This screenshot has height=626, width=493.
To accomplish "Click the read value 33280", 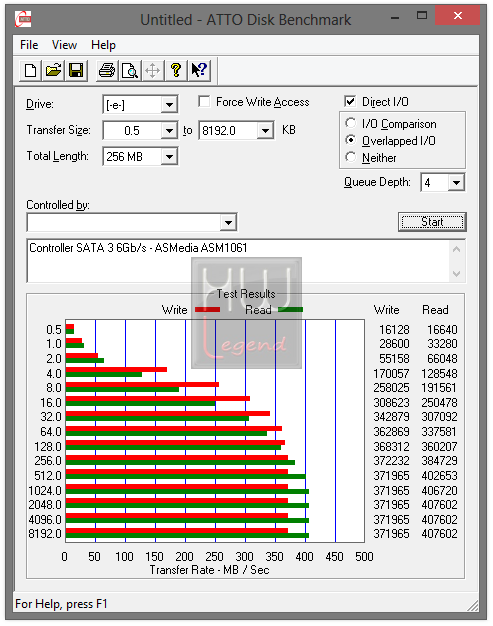I will [x=442, y=344].
